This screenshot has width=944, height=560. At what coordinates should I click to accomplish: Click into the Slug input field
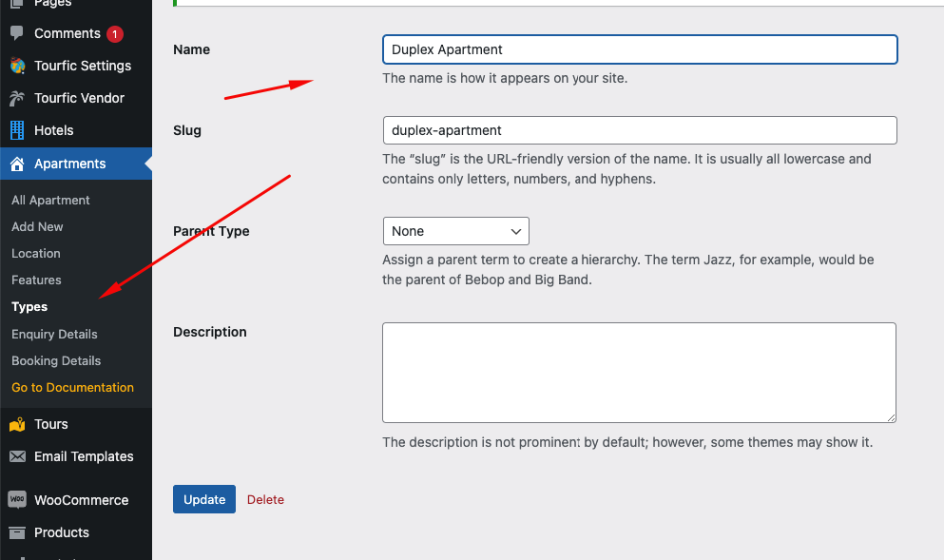640,130
